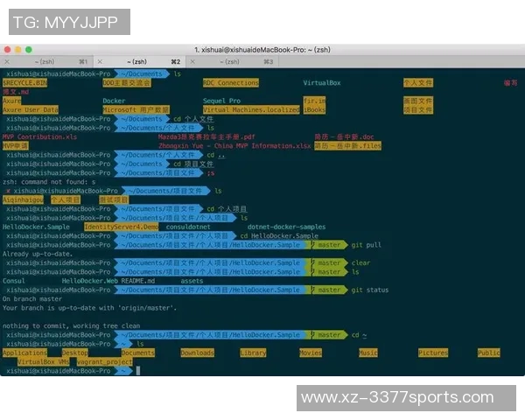
Task: Close the first zsh tab
Action: coord(7,62)
